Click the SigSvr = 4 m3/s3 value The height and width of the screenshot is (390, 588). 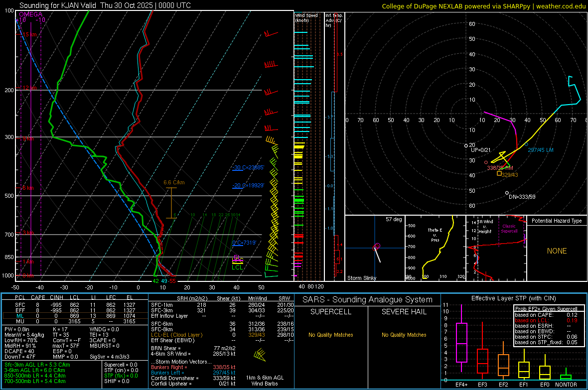(110, 357)
